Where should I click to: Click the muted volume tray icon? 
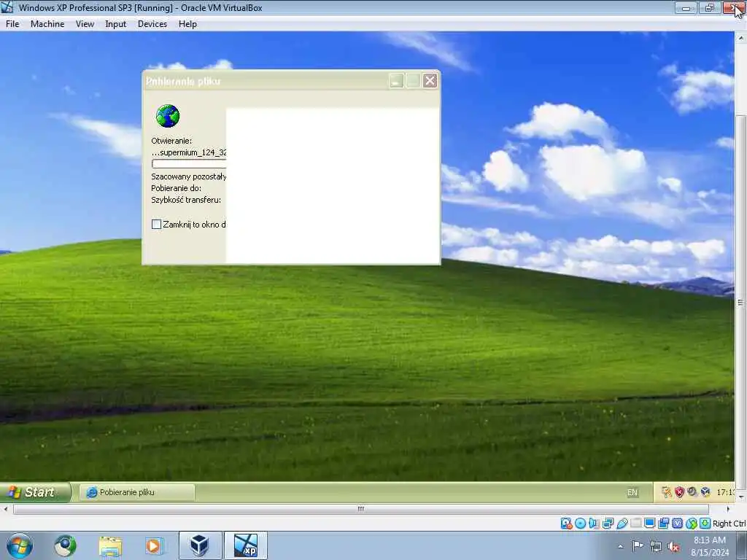coord(673,547)
